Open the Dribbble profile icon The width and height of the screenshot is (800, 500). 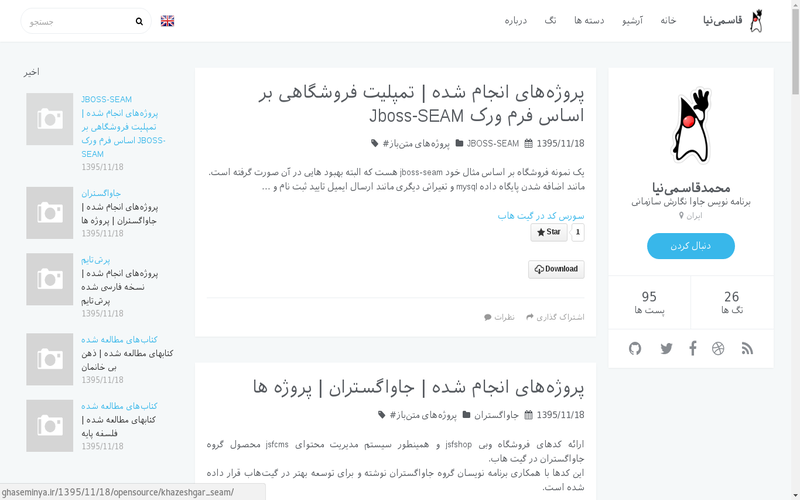(718, 348)
